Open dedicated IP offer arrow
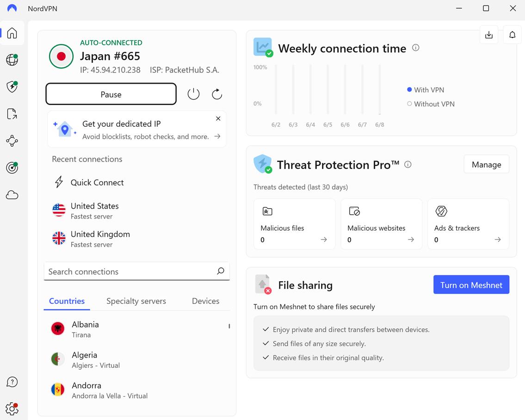Image resolution: width=525 pixels, height=420 pixels. point(217,136)
